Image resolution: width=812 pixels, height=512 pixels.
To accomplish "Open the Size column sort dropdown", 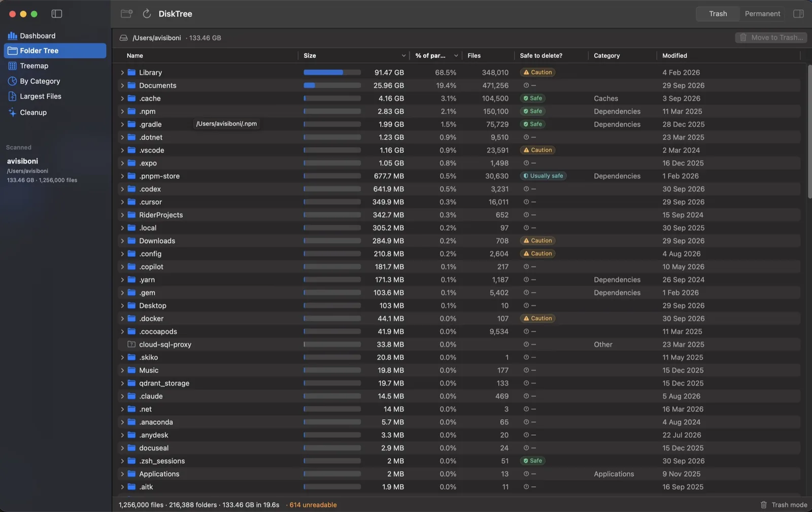I will [x=403, y=55].
